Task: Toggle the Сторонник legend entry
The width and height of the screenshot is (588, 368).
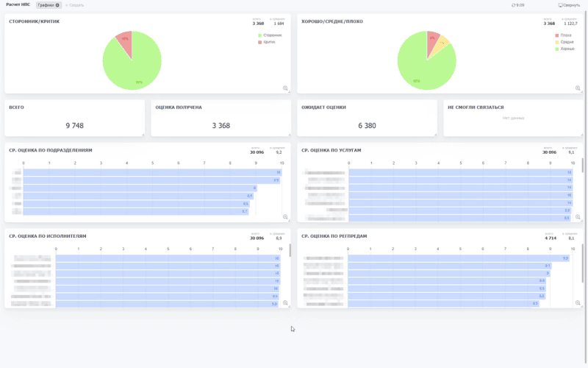Action: tap(270, 35)
